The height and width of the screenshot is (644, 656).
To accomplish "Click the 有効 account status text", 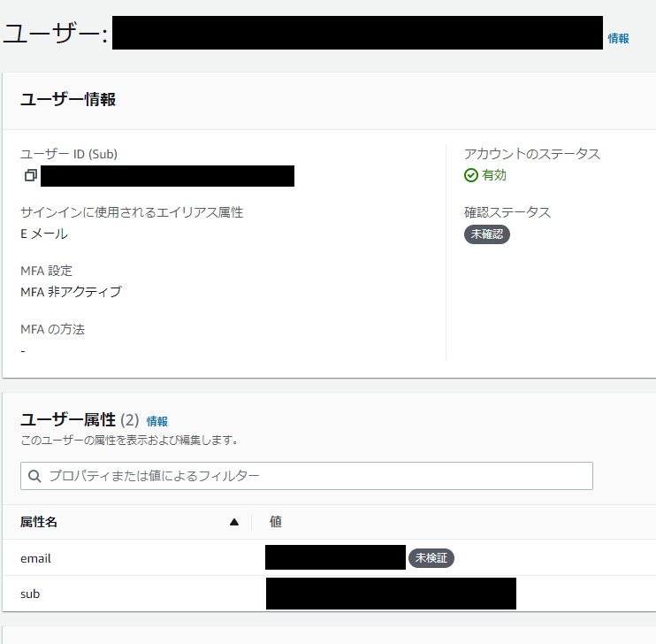I will click(x=494, y=175).
